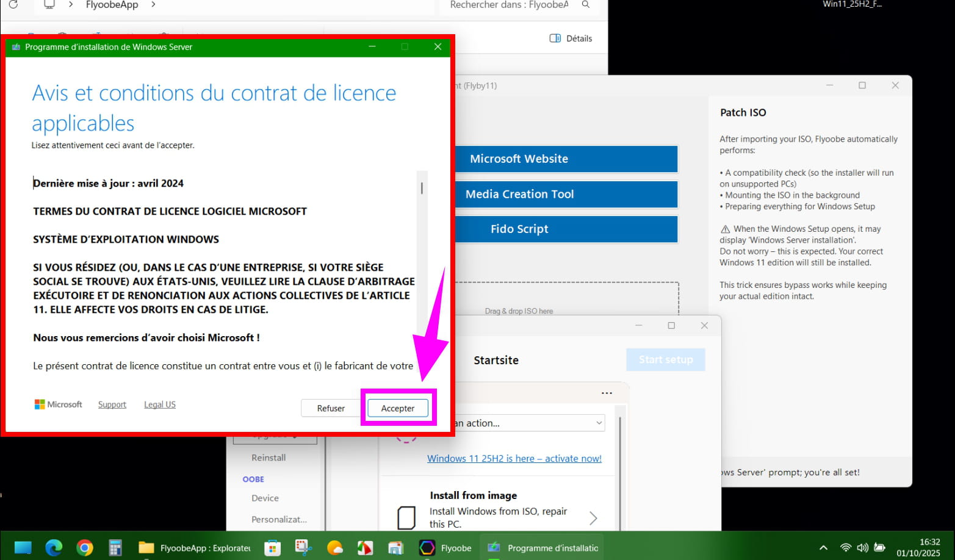Open Microsoft Edge from the taskbar
The height and width of the screenshot is (560, 955).
54,548
